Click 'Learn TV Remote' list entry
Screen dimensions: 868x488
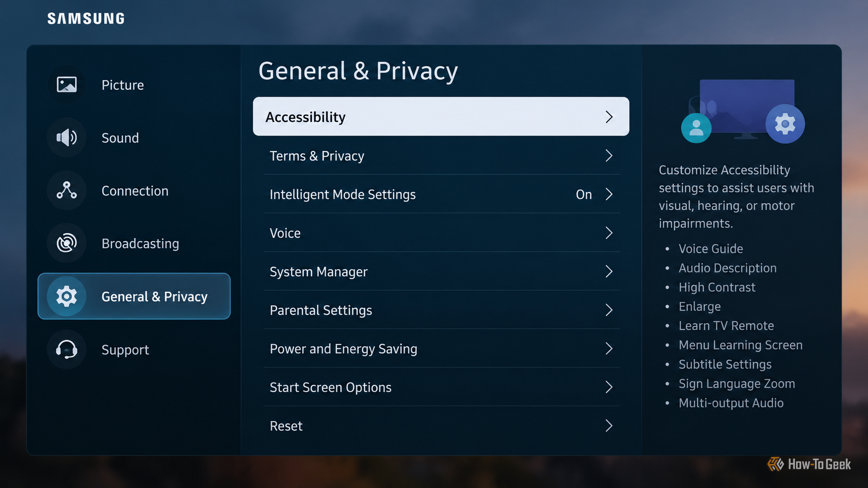click(726, 326)
